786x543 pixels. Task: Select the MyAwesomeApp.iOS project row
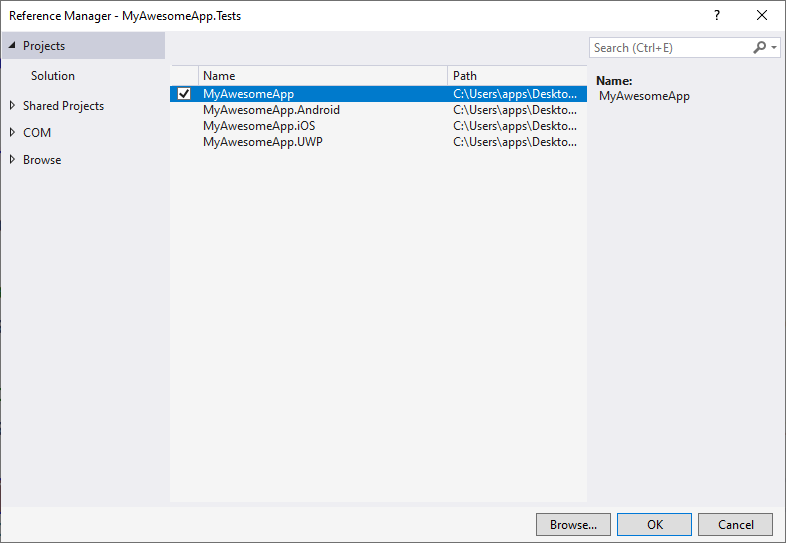[x=258, y=126]
